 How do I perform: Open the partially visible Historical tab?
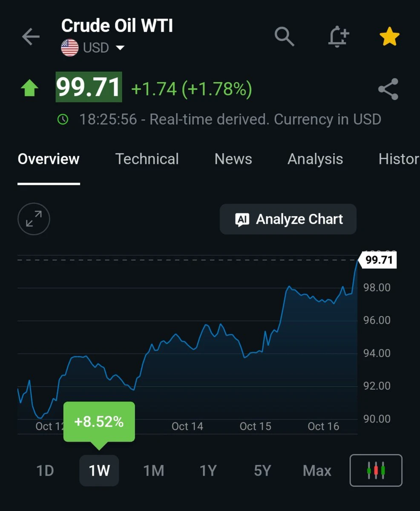(399, 159)
